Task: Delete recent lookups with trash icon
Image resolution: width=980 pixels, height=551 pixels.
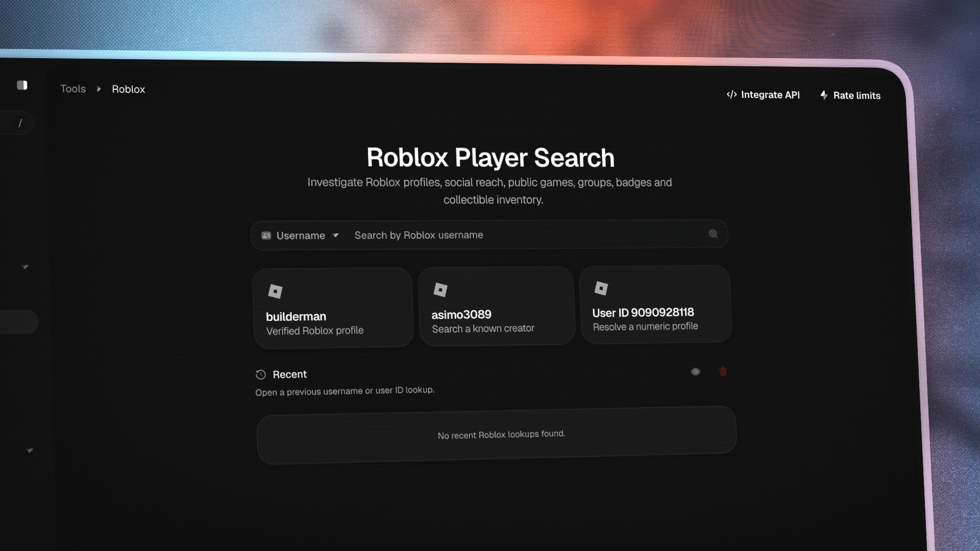Action: [x=723, y=371]
